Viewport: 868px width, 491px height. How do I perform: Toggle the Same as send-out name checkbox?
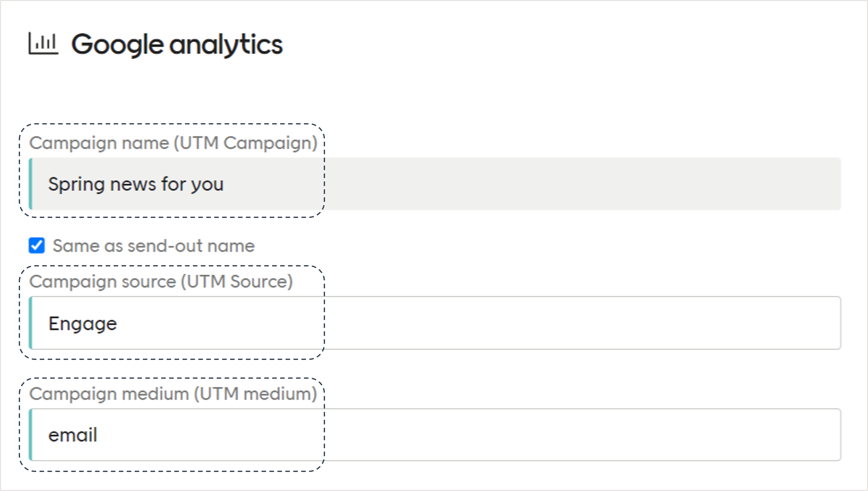click(x=37, y=246)
